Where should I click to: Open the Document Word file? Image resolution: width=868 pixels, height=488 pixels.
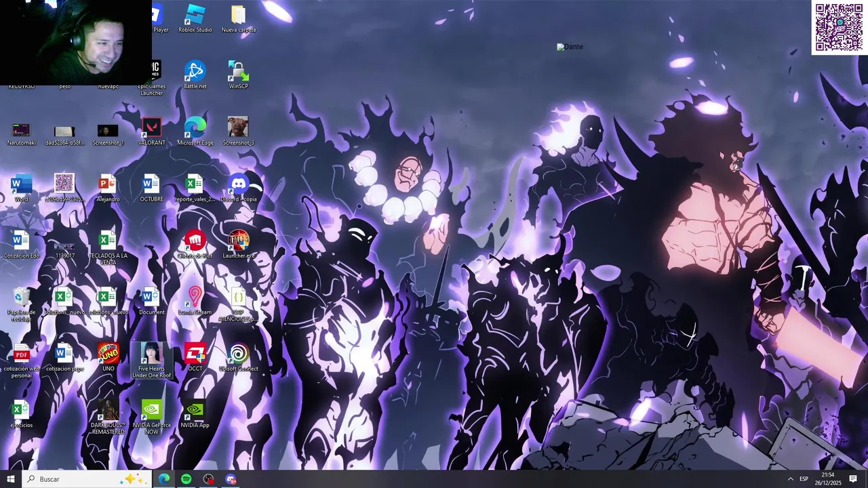click(151, 301)
